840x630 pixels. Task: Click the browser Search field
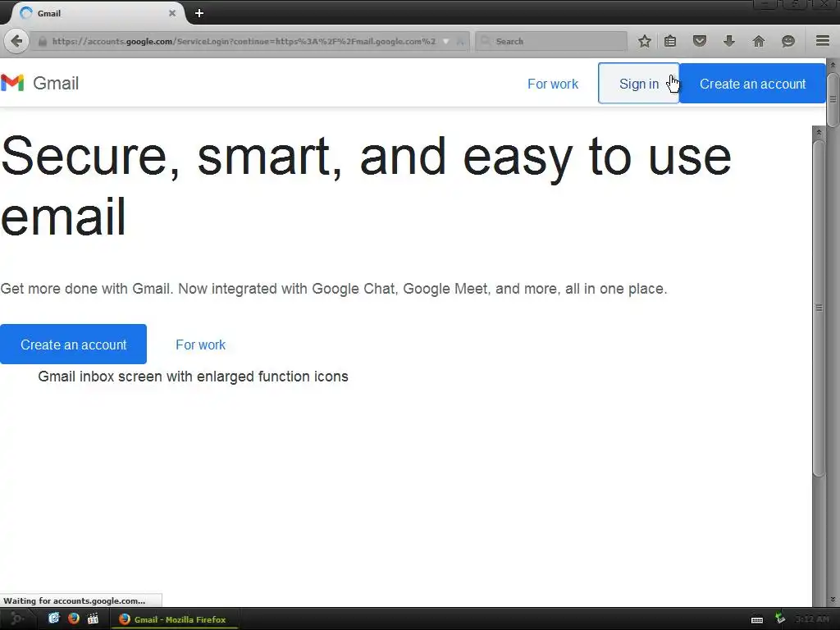550,41
